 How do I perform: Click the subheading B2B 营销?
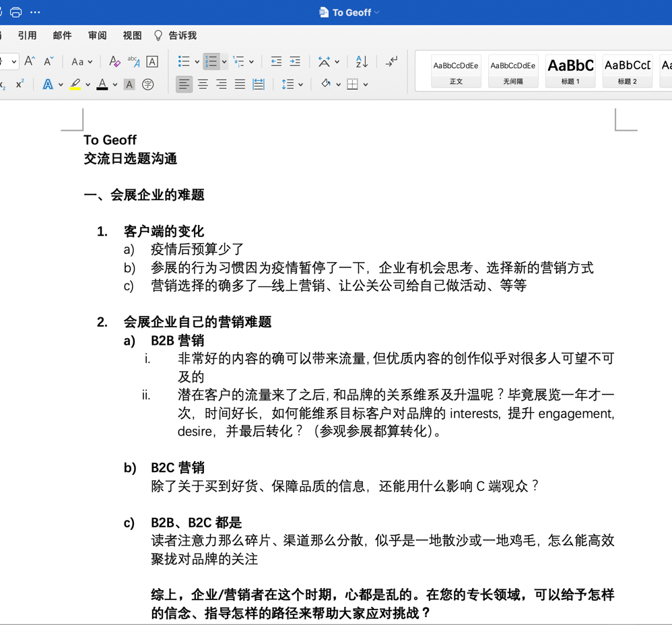(178, 340)
